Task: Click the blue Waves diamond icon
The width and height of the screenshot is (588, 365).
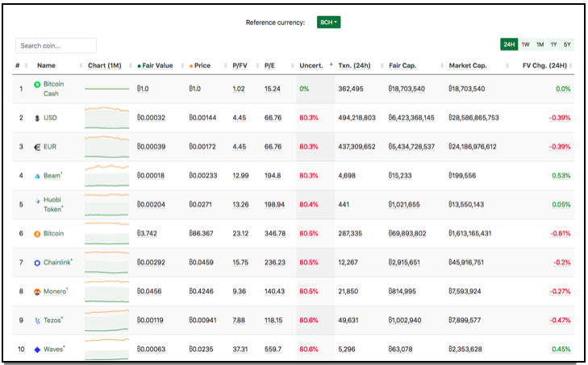Action: pos(37,350)
